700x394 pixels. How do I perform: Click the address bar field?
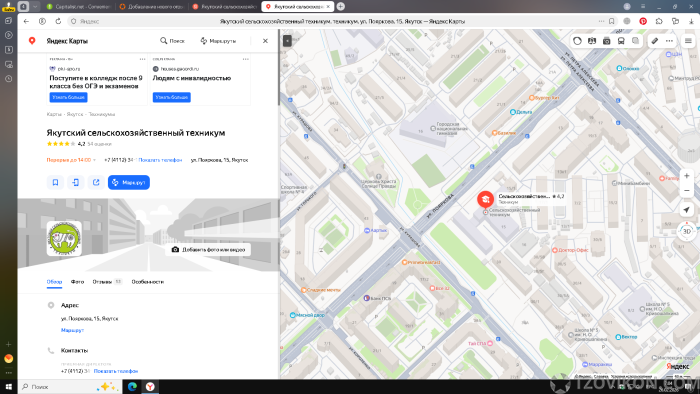342,21
